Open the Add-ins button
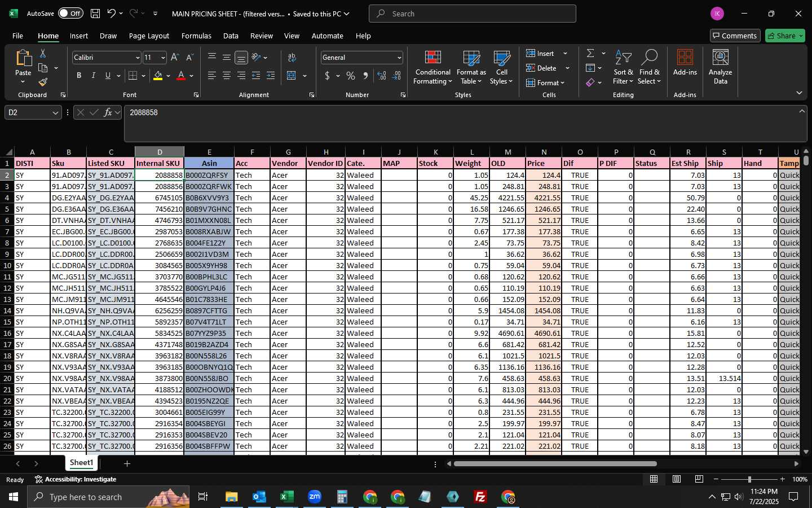Image resolution: width=812 pixels, height=508 pixels. tap(685, 63)
